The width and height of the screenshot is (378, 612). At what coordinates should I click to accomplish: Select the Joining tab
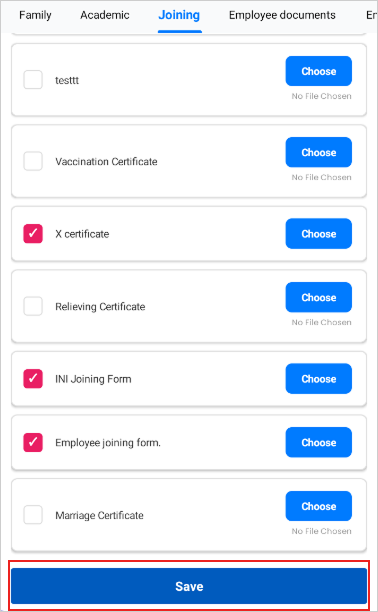point(179,15)
